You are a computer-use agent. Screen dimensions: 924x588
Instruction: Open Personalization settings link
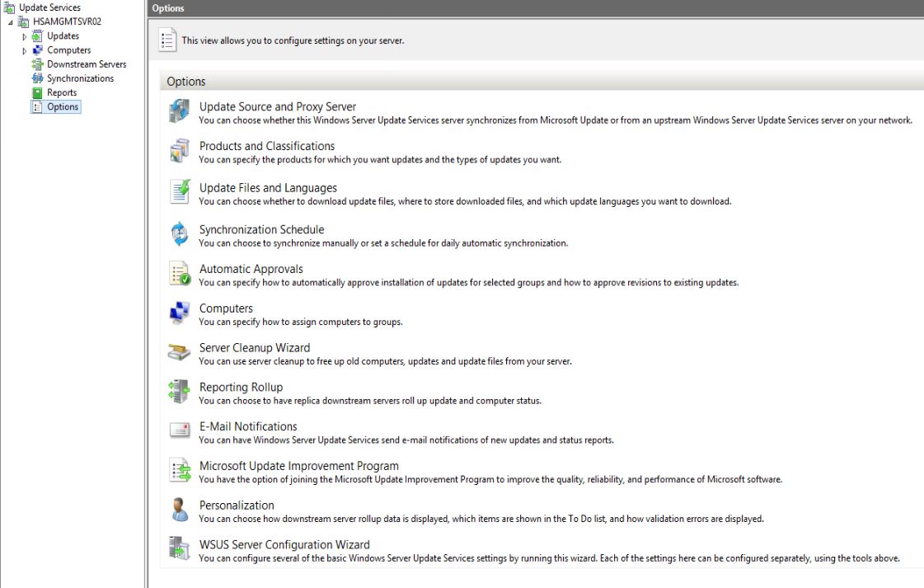237,506
